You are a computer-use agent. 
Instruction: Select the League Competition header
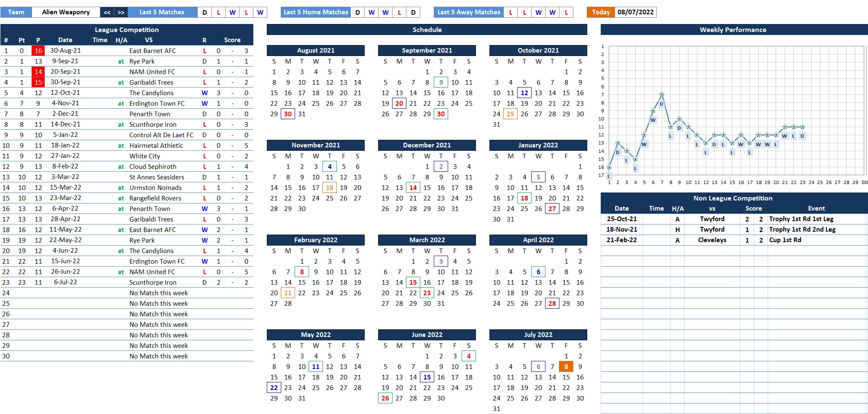tap(126, 29)
